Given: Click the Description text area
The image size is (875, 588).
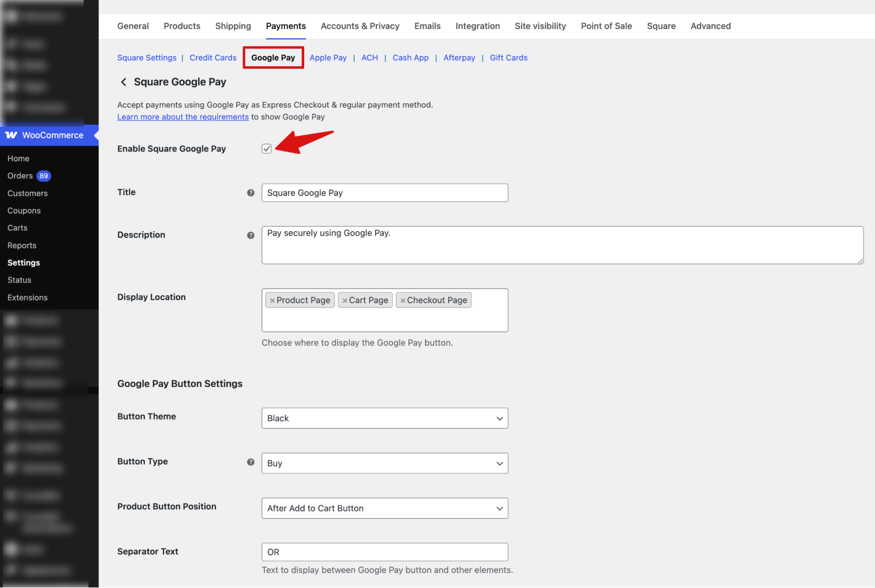Looking at the screenshot, I should (x=562, y=245).
